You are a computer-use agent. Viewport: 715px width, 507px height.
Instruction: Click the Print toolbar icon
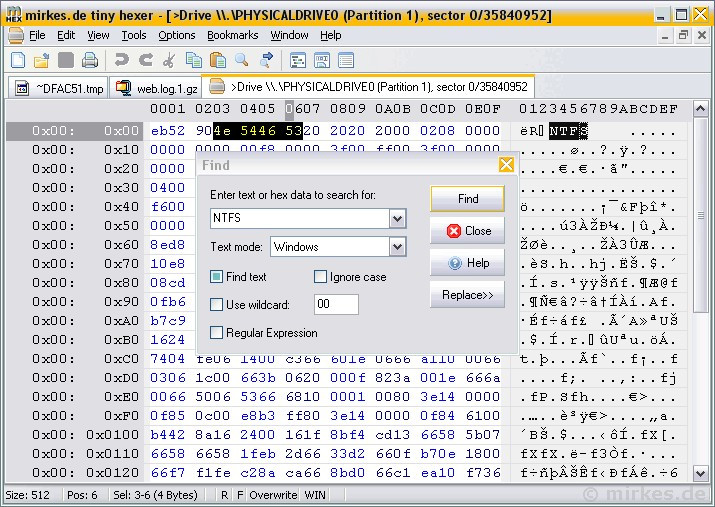pyautogui.click(x=90, y=61)
